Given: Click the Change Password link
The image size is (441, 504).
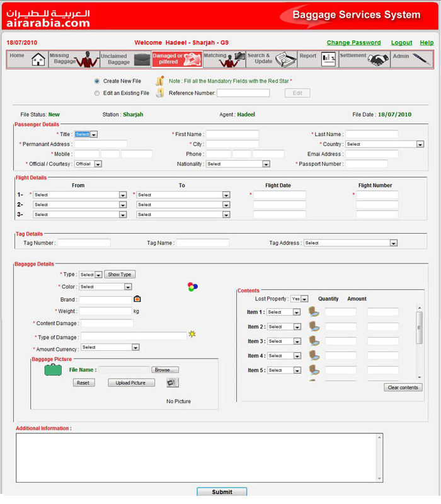Looking at the screenshot, I should point(353,43).
